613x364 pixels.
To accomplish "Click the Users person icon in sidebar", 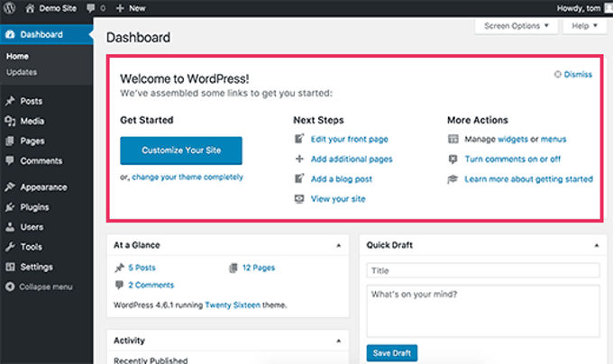I will (x=10, y=227).
